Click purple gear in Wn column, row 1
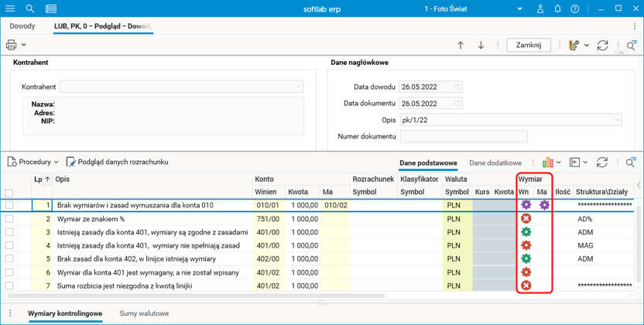Image resolution: width=644 pixels, height=325 pixels. [526, 205]
